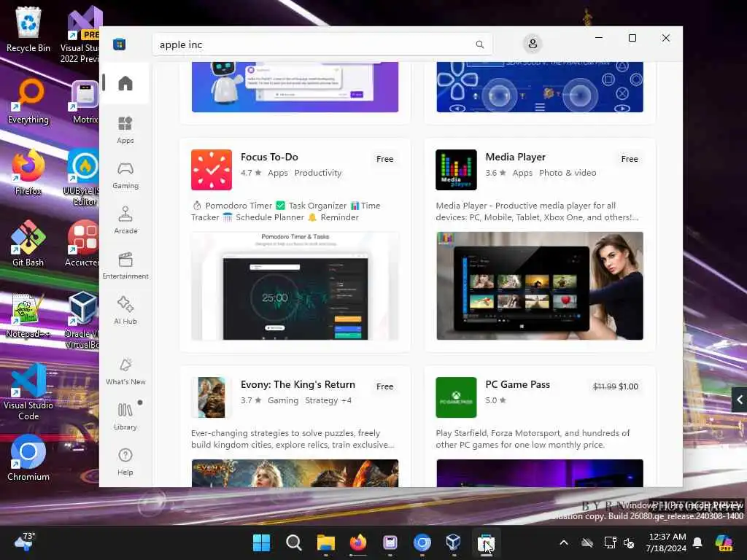This screenshot has height=560, width=747.
Task: Open the PC Game Pass title
Action: (x=517, y=385)
